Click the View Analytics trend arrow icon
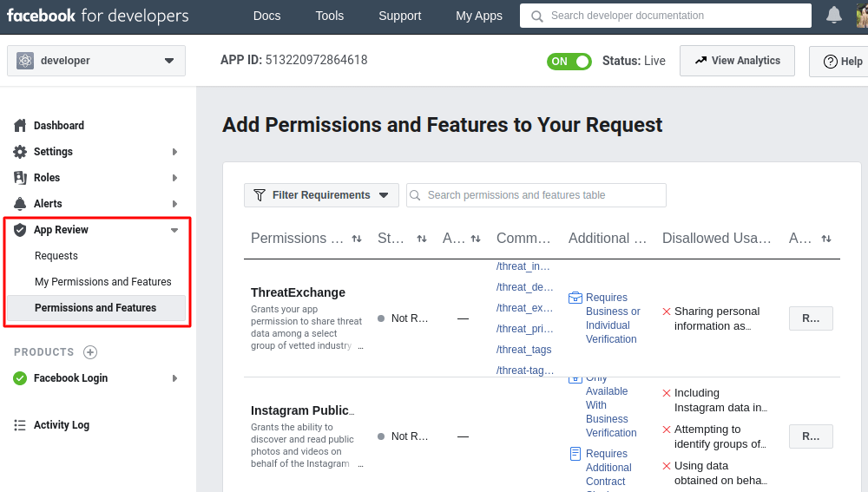This screenshot has width=868, height=492. pos(700,61)
